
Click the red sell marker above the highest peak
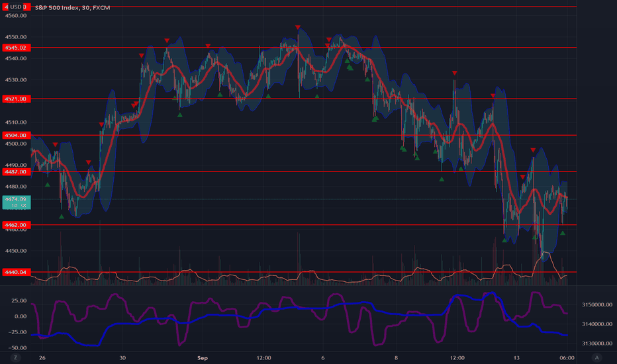point(298,27)
